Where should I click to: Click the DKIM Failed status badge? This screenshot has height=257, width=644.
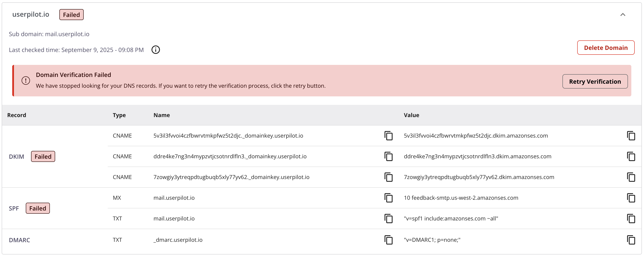pyautogui.click(x=43, y=156)
